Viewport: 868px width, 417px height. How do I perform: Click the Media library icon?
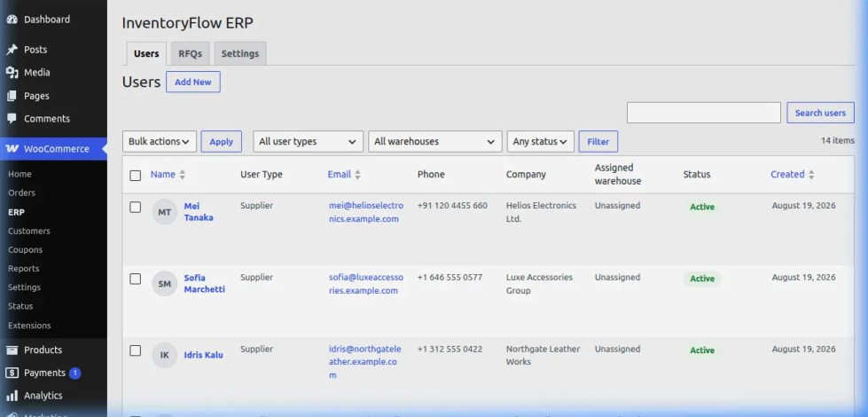click(x=12, y=73)
